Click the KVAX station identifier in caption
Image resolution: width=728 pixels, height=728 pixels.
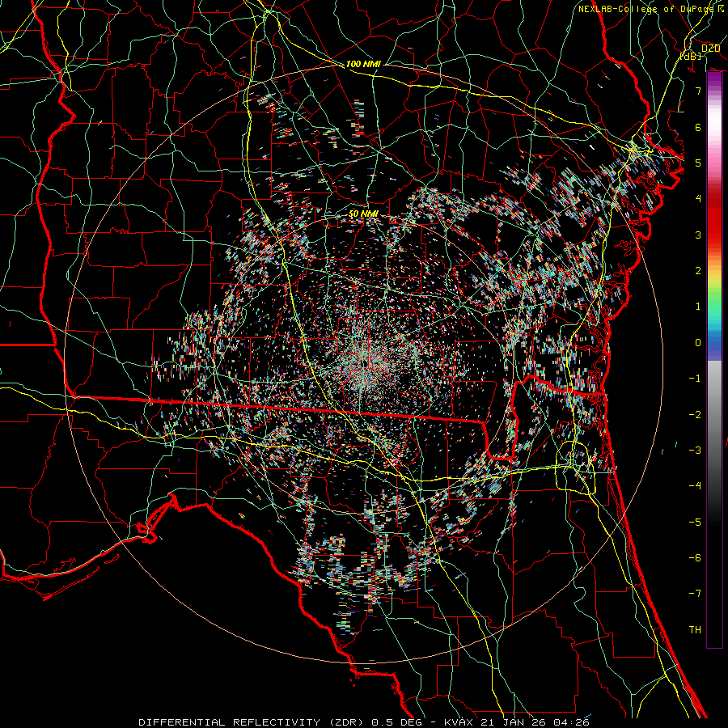[x=459, y=722]
